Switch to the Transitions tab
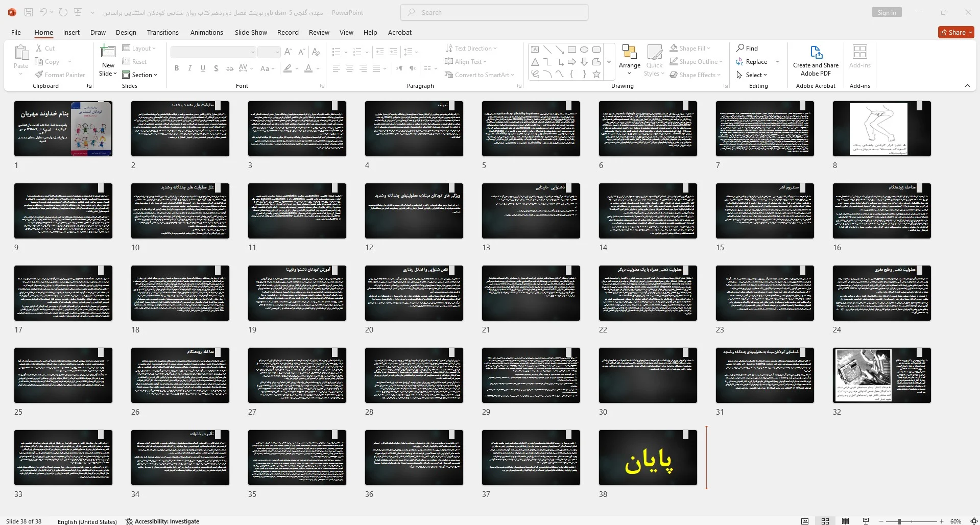Image resolution: width=980 pixels, height=525 pixels. point(163,32)
